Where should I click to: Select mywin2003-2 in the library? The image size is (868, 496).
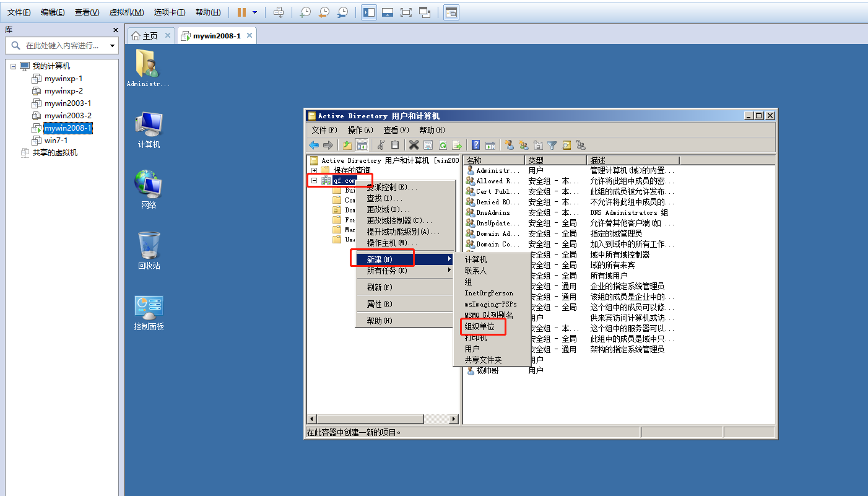[x=68, y=116]
